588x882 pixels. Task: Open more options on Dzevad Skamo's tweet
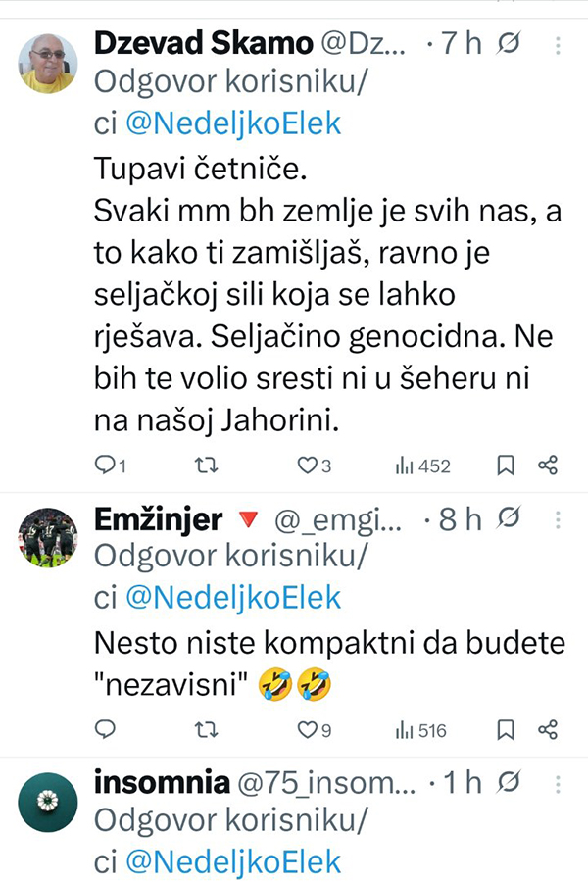(x=559, y=45)
